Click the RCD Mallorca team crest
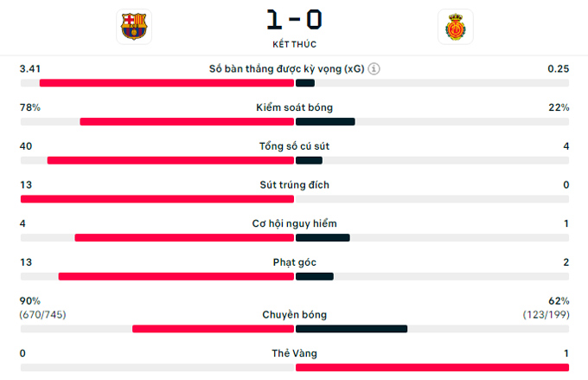The width and height of the screenshot is (588, 380). click(x=455, y=27)
